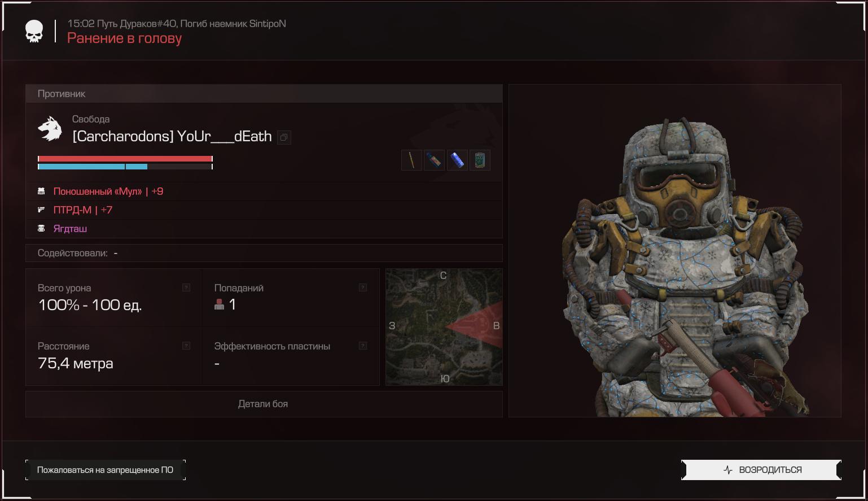Click the З west marker on minimap
Screen dimensions: 868x501
pyautogui.click(x=392, y=326)
